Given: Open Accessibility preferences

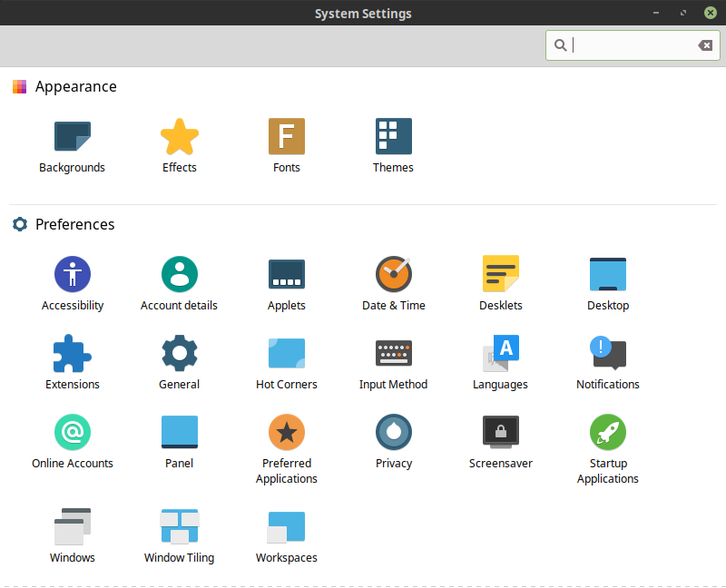Looking at the screenshot, I should tap(73, 274).
